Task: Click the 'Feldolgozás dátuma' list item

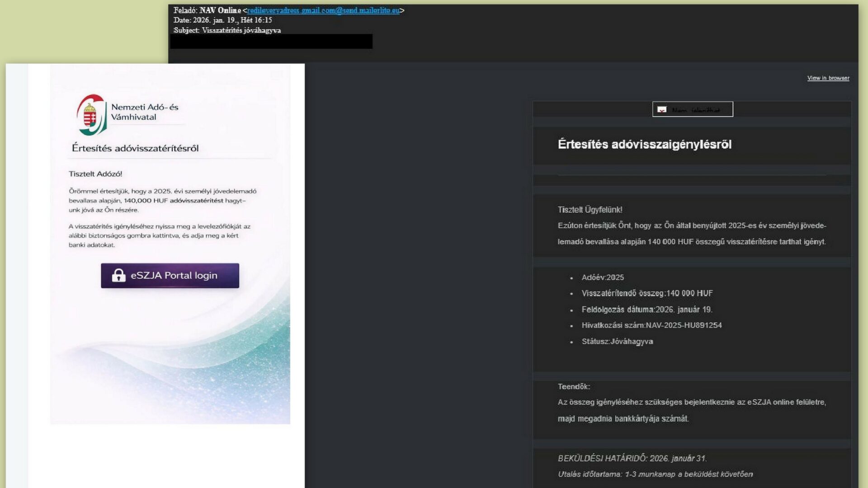Action: click(646, 310)
